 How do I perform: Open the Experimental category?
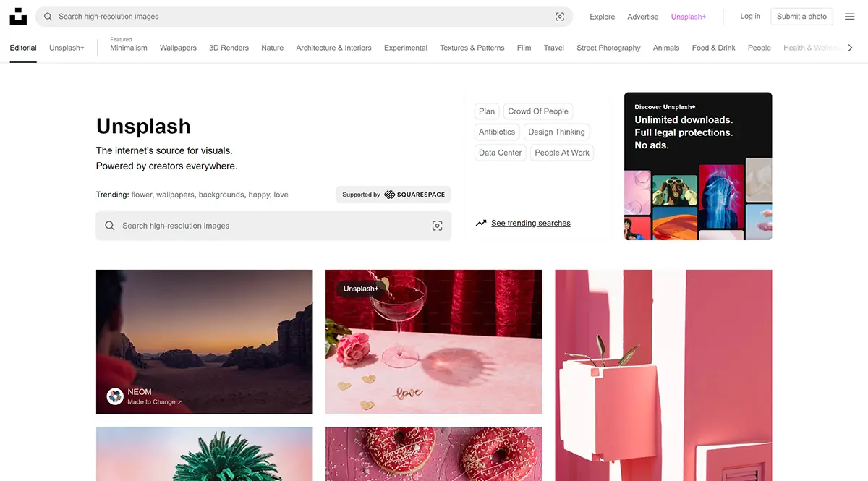pyautogui.click(x=406, y=48)
